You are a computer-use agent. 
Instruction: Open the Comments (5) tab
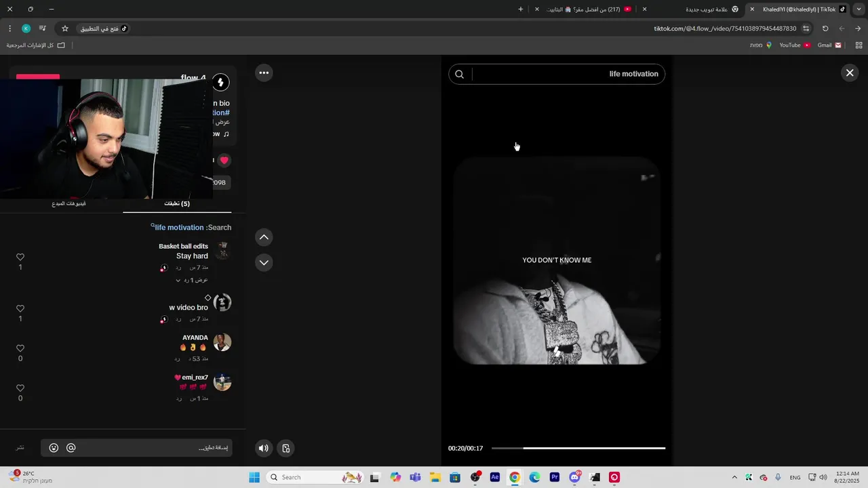(177, 203)
